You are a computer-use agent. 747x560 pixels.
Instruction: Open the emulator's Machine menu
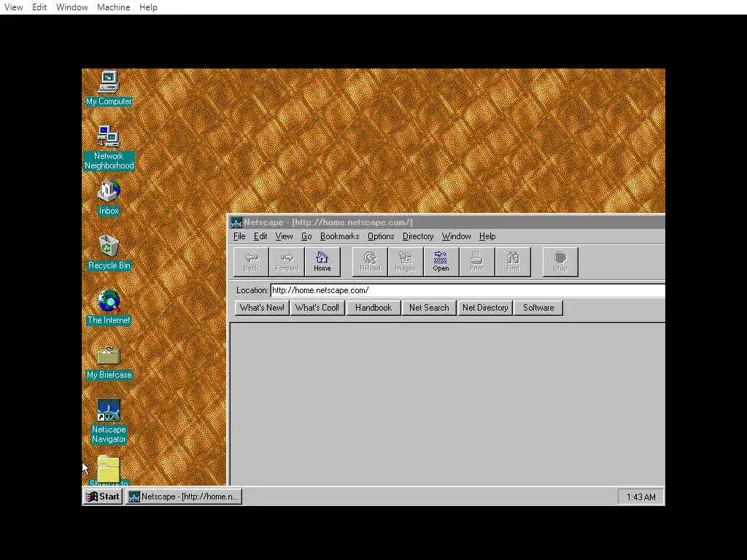(113, 7)
